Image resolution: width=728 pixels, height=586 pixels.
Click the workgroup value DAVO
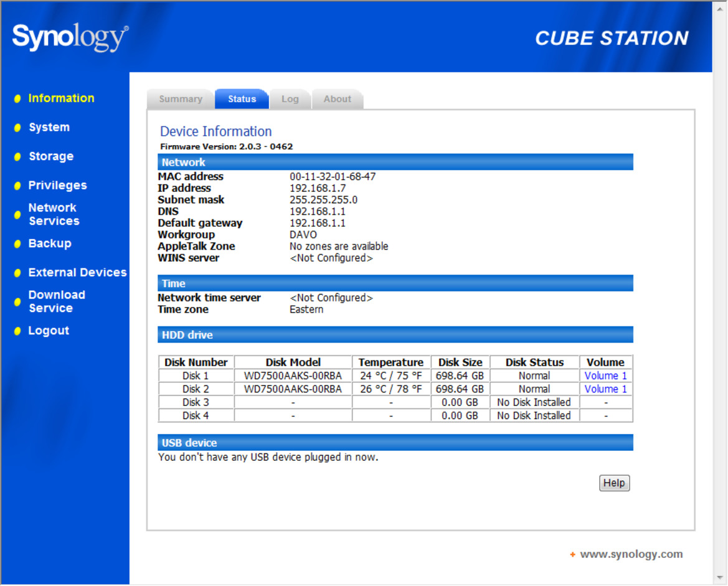pyautogui.click(x=303, y=235)
